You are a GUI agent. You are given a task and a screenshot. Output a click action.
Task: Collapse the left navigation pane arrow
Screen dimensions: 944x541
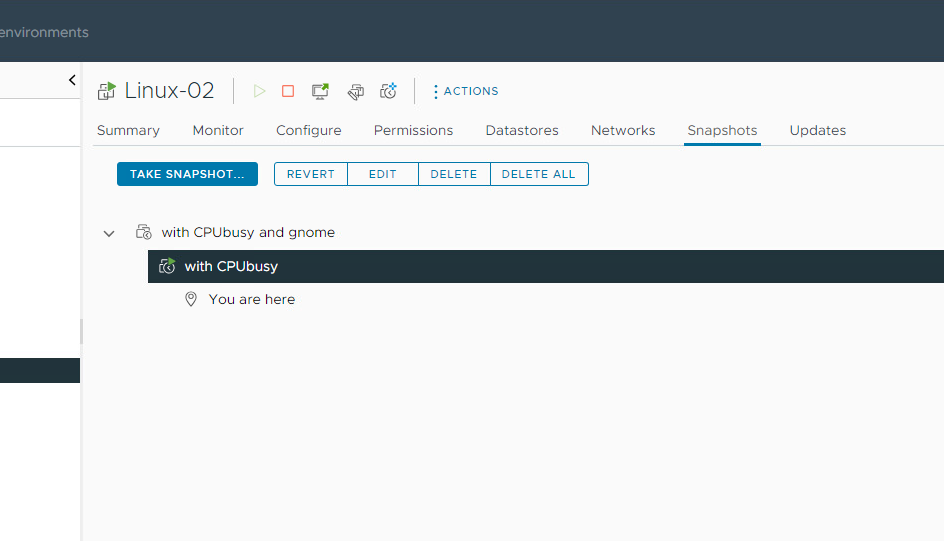72,80
